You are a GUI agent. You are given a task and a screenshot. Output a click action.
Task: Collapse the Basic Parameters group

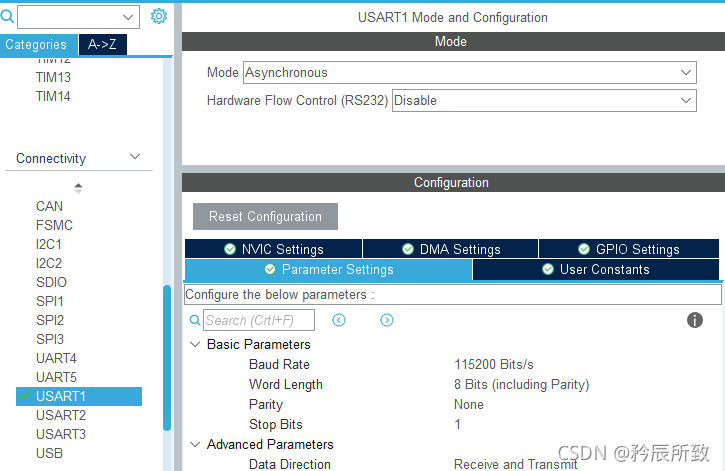pyautogui.click(x=195, y=344)
